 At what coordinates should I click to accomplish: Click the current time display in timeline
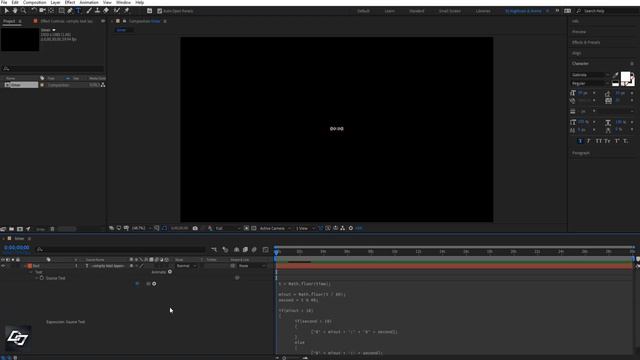pos(16,248)
